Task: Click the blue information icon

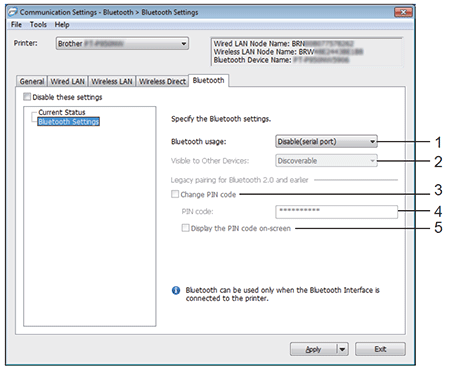Action: click(x=176, y=290)
